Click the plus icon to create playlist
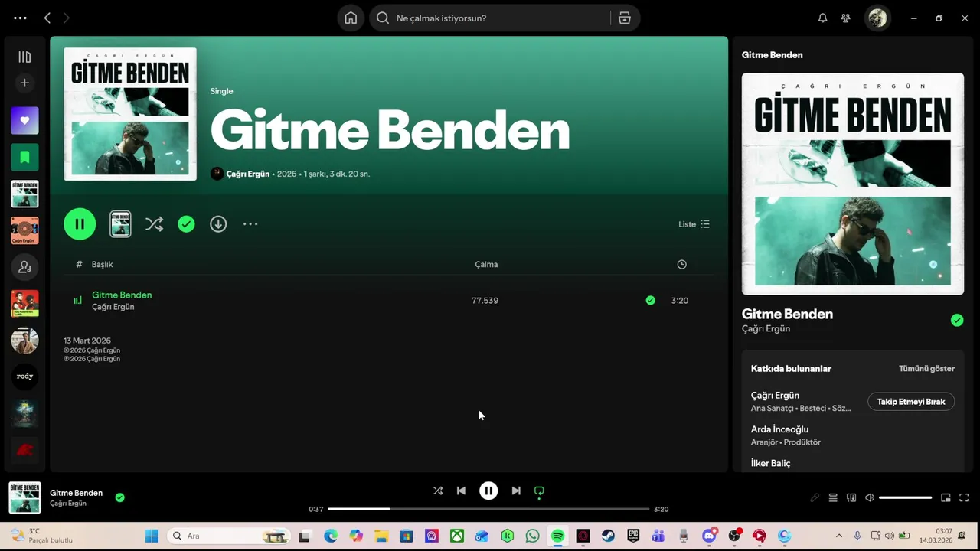This screenshot has height=551, width=980. [24, 83]
